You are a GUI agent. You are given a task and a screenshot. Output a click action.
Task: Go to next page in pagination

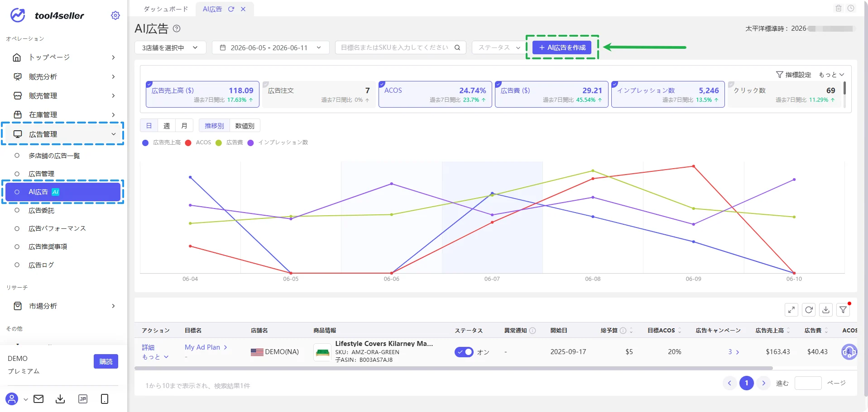point(763,383)
